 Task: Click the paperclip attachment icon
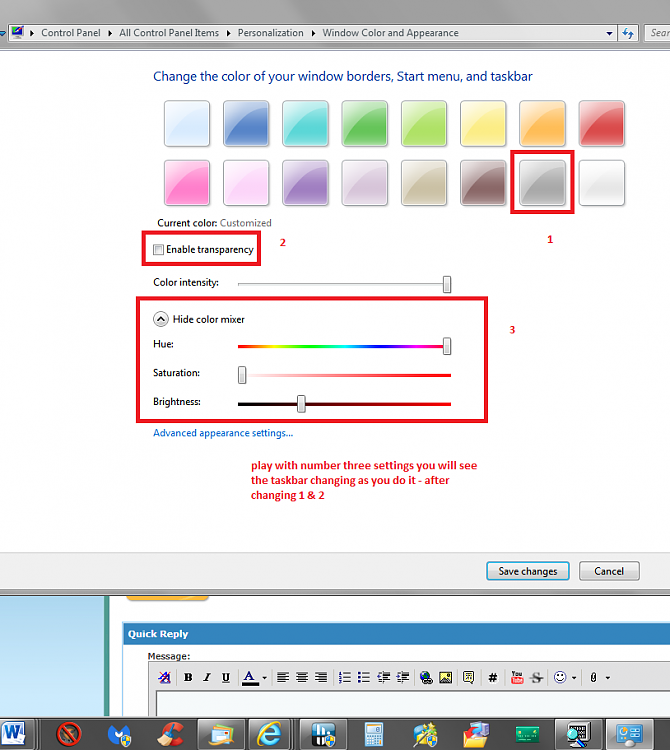pyautogui.click(x=593, y=677)
